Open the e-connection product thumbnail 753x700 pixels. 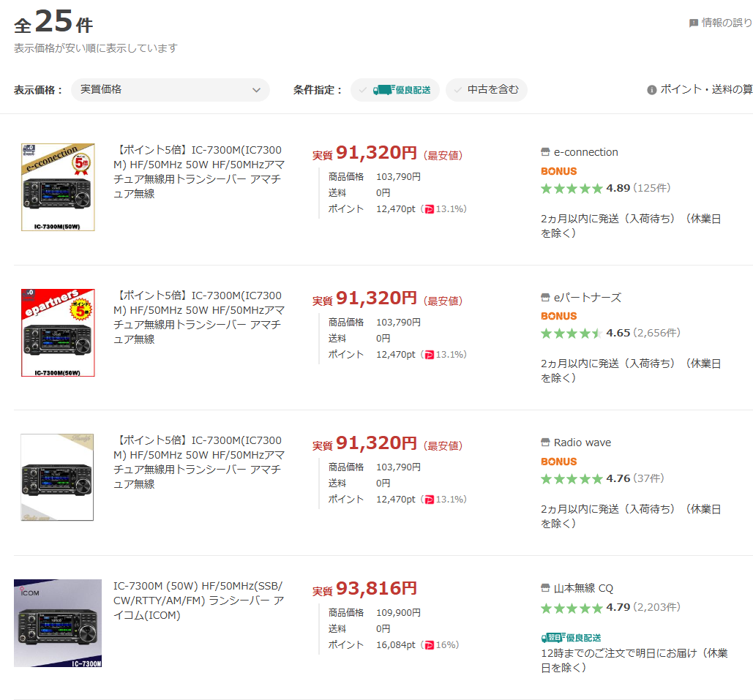click(58, 187)
